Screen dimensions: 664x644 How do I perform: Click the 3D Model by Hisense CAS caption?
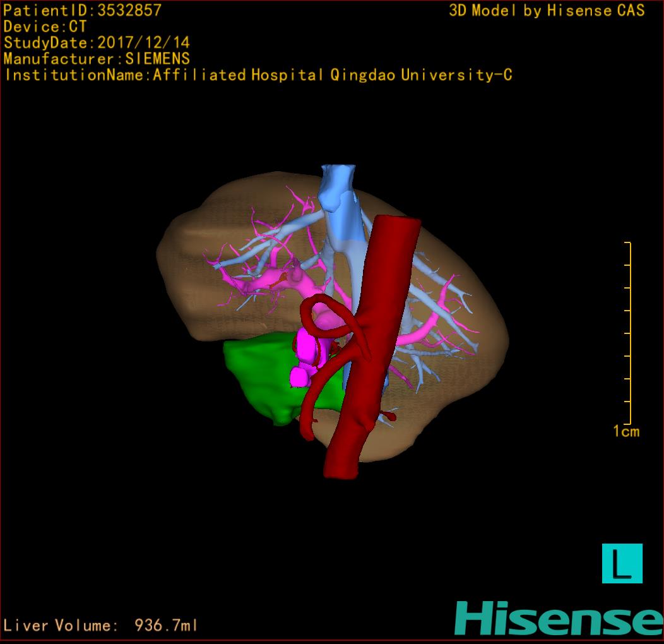point(547,11)
